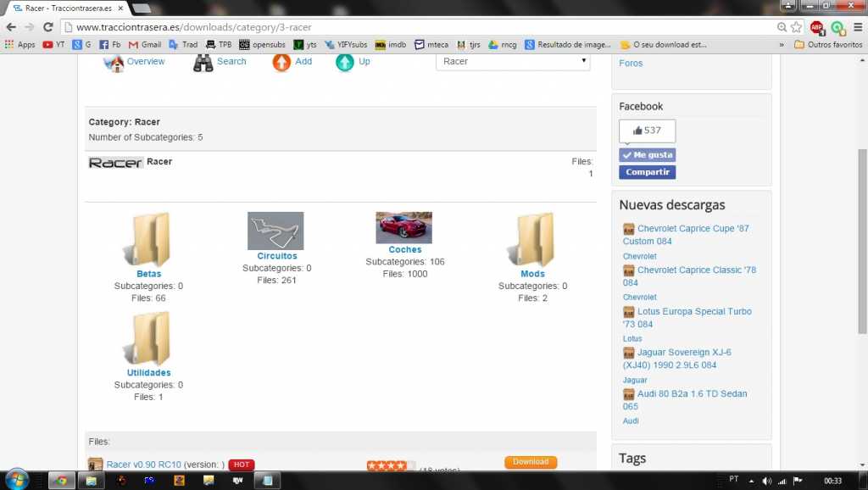Open O seu download est... bookmark

coord(663,44)
